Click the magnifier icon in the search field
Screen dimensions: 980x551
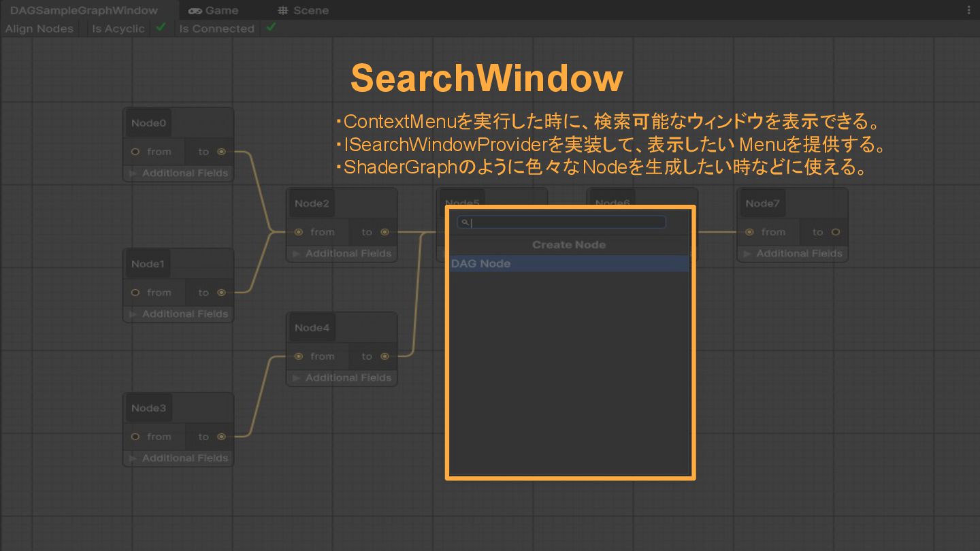tap(465, 222)
